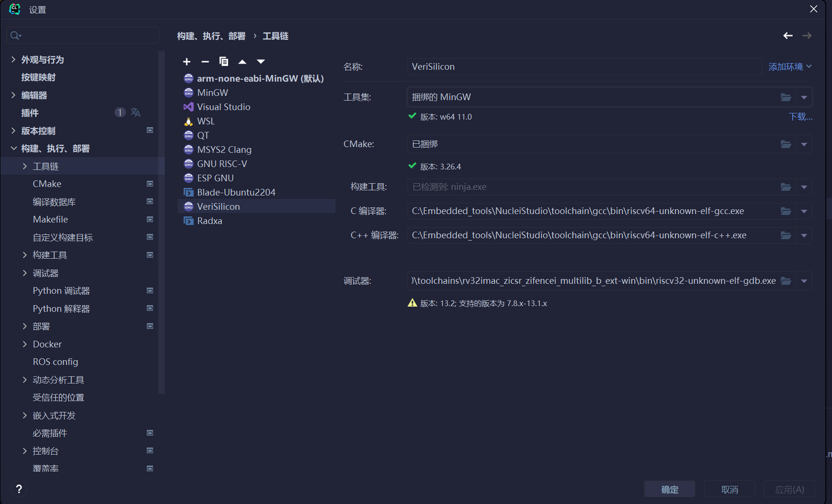Expand the 构建工具 node
Viewport: 832px width, 504px height.
point(25,255)
